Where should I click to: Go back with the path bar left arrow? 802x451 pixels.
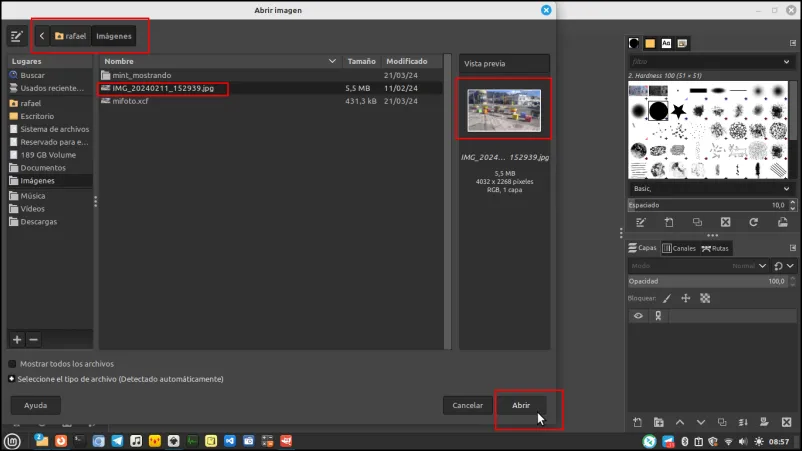pos(42,36)
